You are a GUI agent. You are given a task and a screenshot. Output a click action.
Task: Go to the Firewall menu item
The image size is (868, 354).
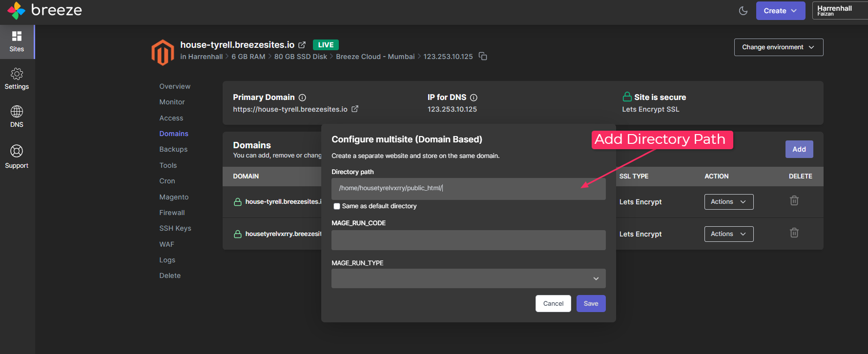(x=172, y=213)
